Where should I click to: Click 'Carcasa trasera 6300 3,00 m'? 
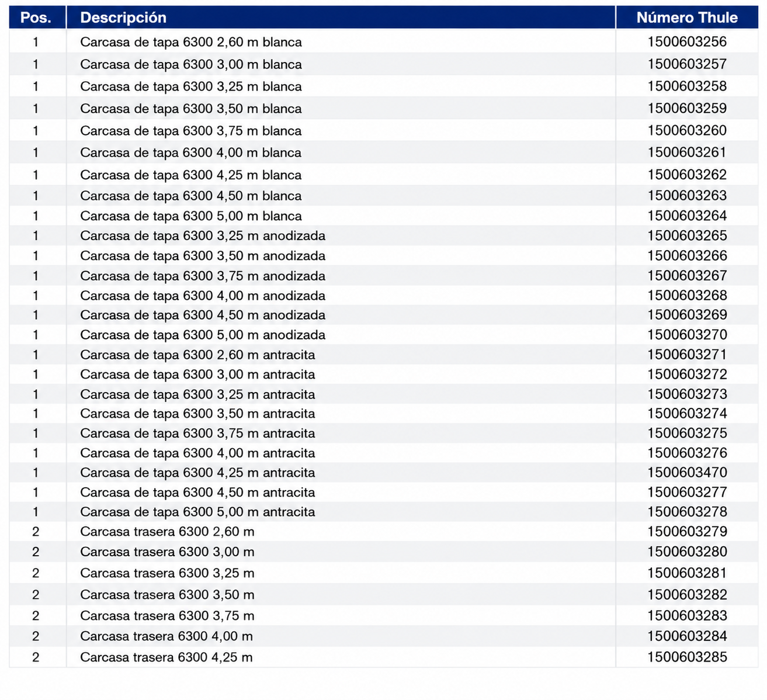tap(167, 552)
